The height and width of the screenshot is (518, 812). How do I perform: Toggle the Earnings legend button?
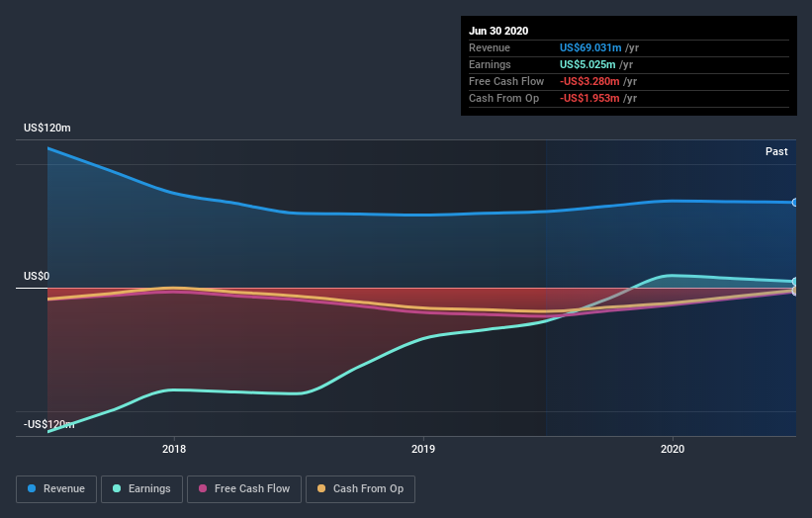[141, 489]
